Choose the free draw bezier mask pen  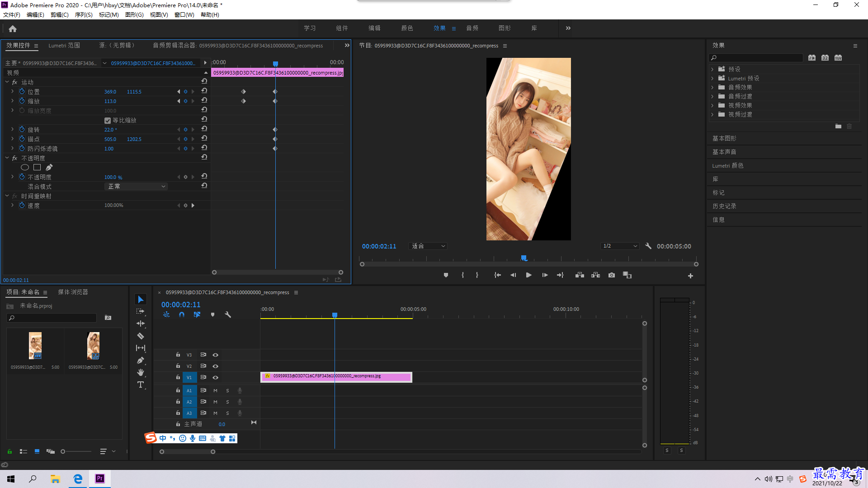click(49, 167)
